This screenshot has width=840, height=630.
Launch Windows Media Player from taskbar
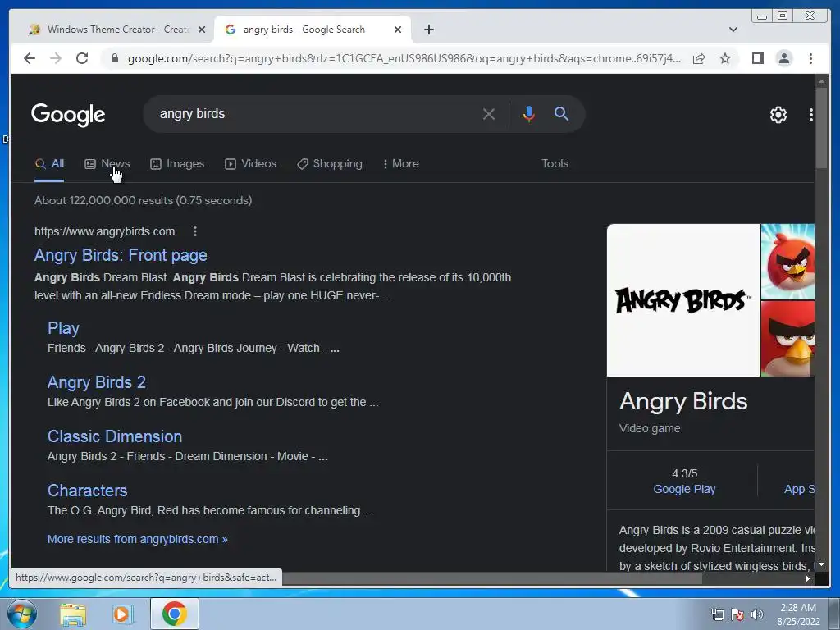click(x=123, y=614)
